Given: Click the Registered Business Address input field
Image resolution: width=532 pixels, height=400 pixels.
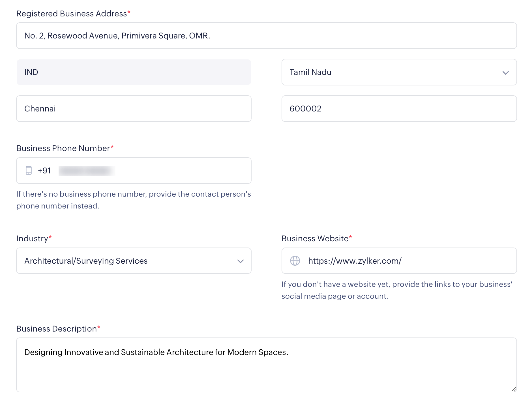Looking at the screenshot, I should point(266,36).
